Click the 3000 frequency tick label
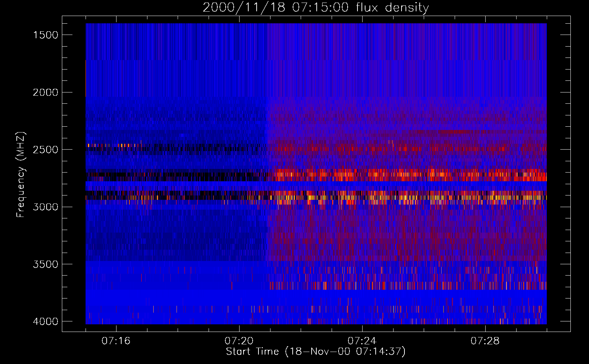Screen dimensions: 589x364 [46, 207]
